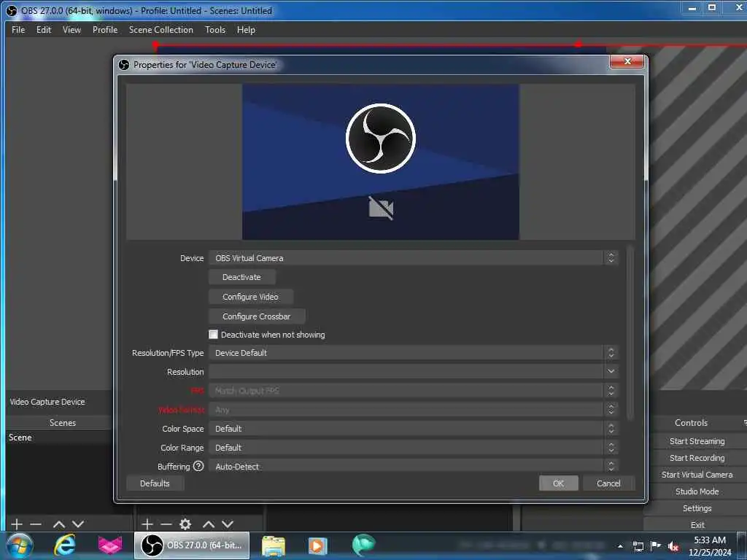Open the Help menu
This screenshot has height=560, width=747.
coord(246,29)
